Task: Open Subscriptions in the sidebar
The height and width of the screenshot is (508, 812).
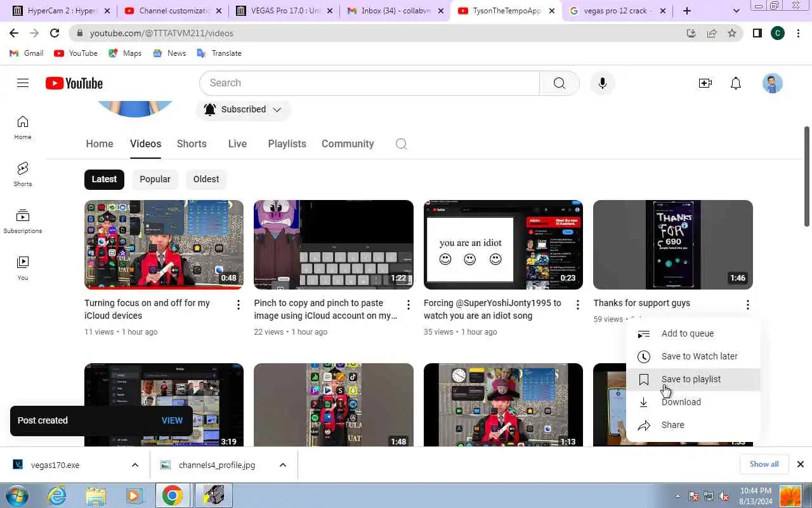Action: [x=23, y=221]
